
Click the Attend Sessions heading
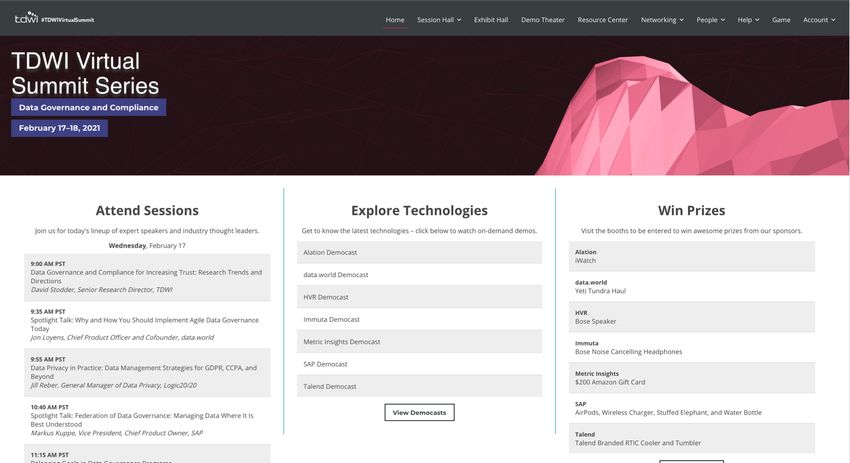click(147, 210)
